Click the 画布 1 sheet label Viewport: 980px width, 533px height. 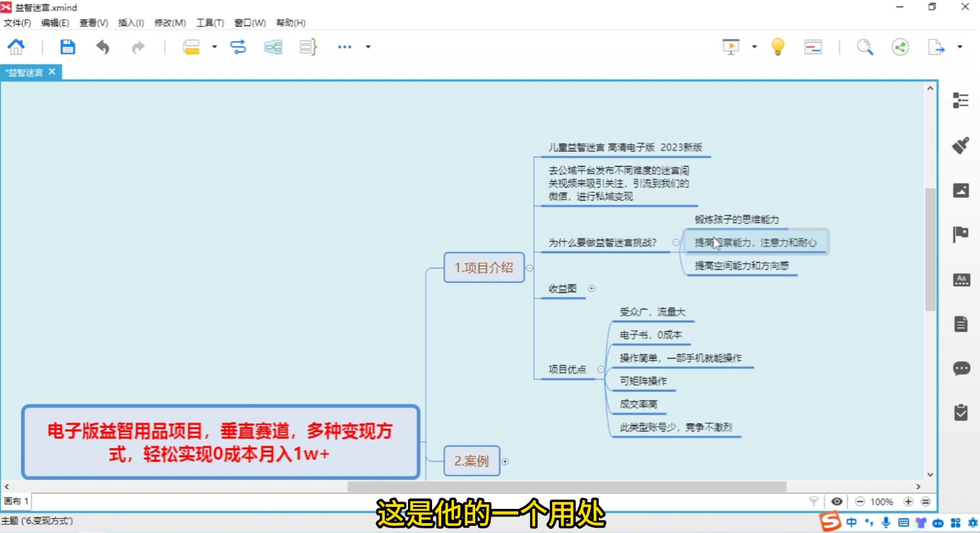pos(15,501)
